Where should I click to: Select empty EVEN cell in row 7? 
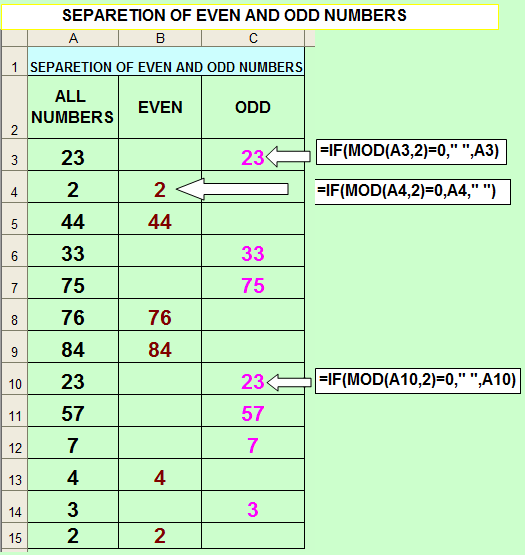160,283
